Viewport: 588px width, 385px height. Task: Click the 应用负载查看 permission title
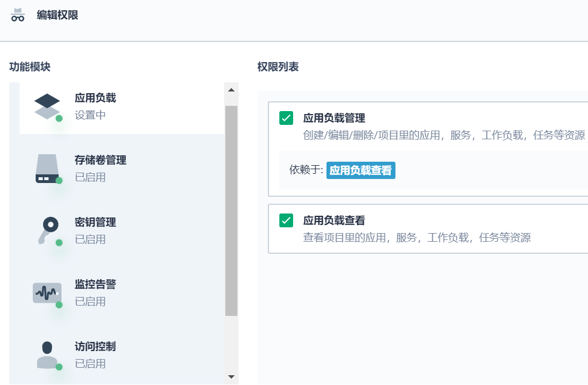pyautogui.click(x=334, y=220)
